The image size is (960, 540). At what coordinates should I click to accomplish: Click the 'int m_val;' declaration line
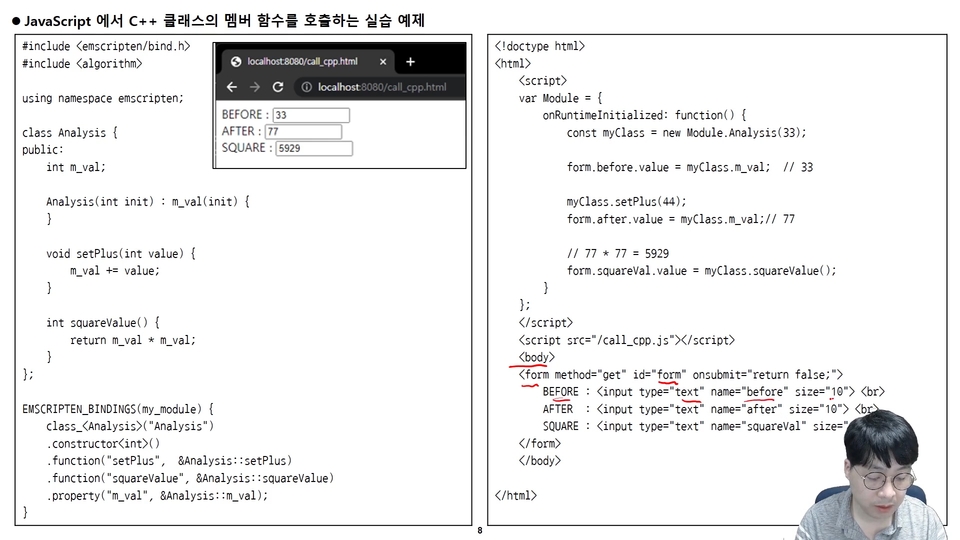point(75,167)
